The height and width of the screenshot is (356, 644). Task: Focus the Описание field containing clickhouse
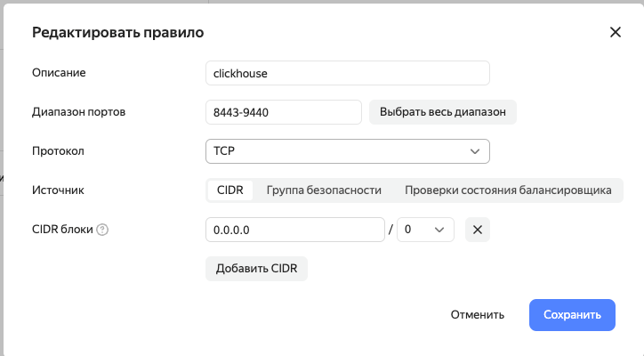coord(348,73)
